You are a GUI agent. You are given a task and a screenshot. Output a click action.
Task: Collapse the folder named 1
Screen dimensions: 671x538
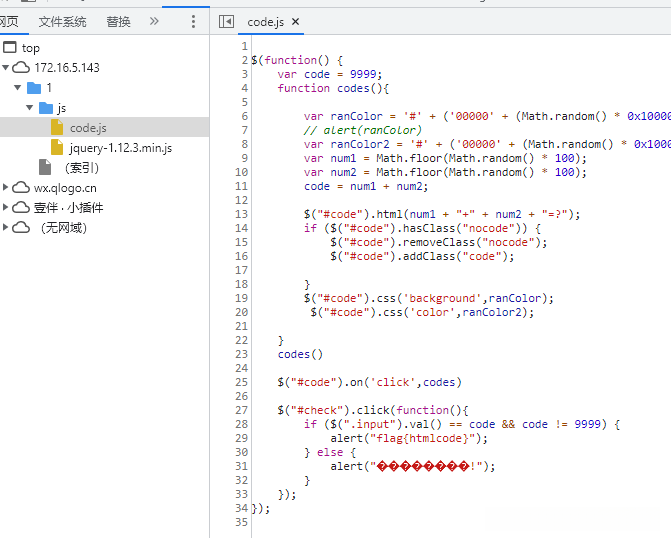pos(18,87)
